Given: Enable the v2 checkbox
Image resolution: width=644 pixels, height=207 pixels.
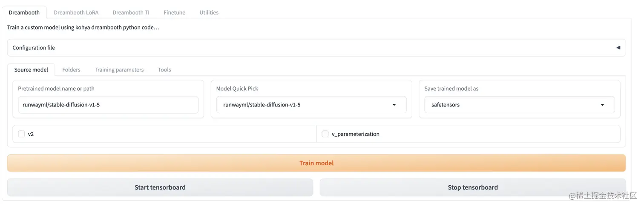Looking at the screenshot, I should click(21, 134).
